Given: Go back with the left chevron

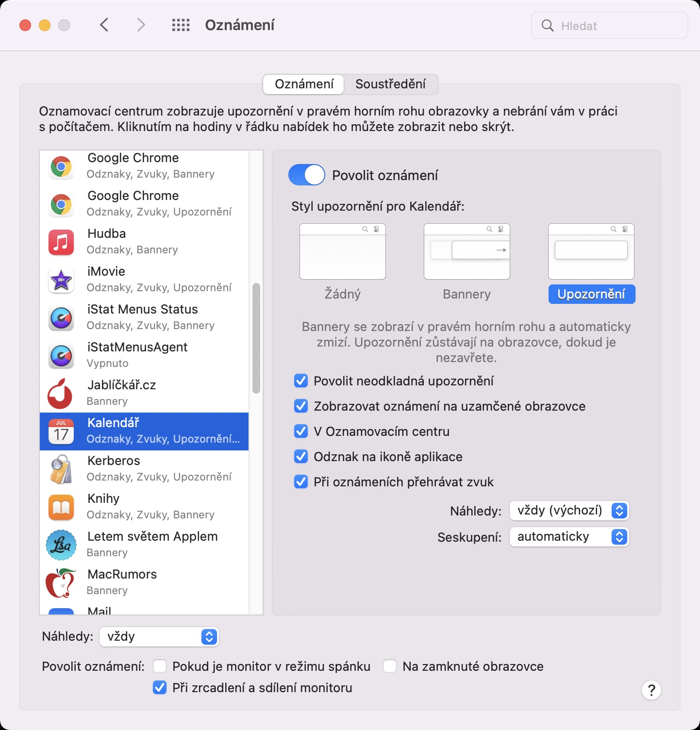Looking at the screenshot, I should tap(104, 25).
